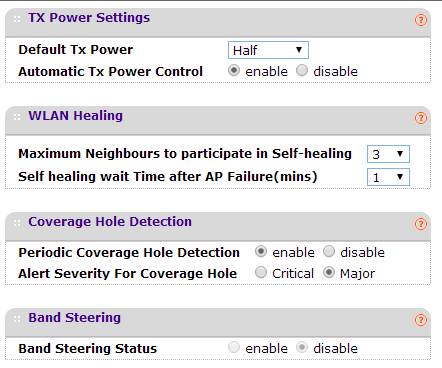Click the grip icon beside Band Steering

(x=17, y=319)
